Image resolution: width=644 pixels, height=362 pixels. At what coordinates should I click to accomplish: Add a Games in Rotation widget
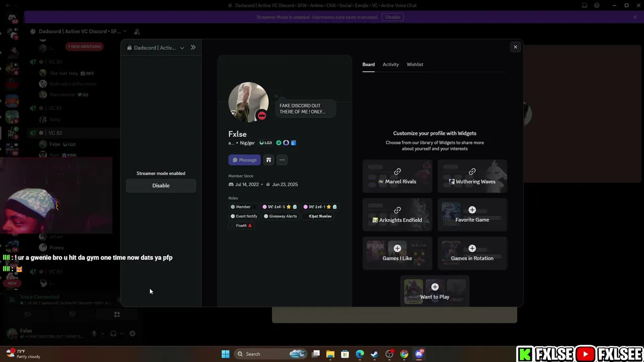[x=472, y=253]
